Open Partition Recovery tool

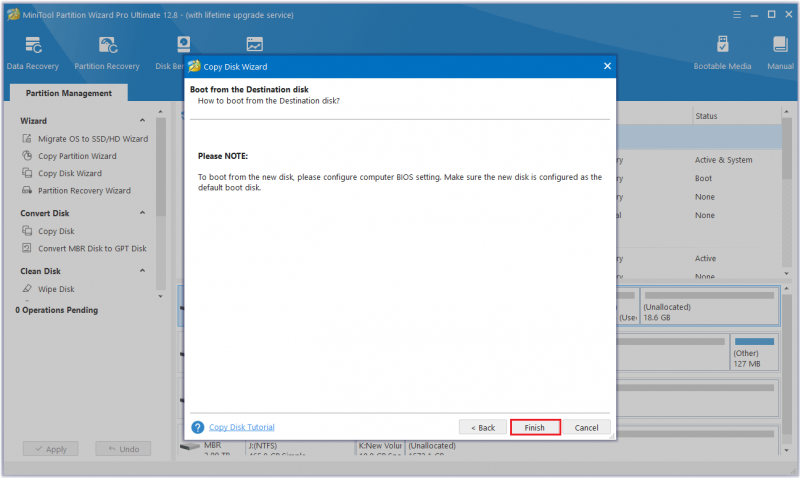pos(107,53)
